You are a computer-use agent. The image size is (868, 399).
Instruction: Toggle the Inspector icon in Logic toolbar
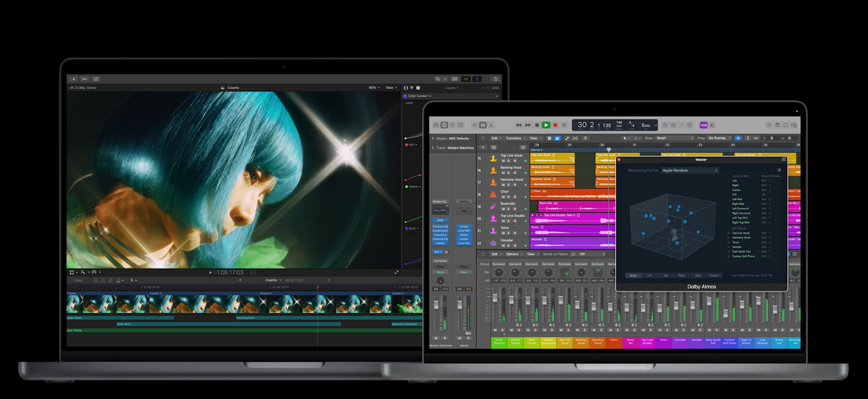pyautogui.click(x=444, y=125)
